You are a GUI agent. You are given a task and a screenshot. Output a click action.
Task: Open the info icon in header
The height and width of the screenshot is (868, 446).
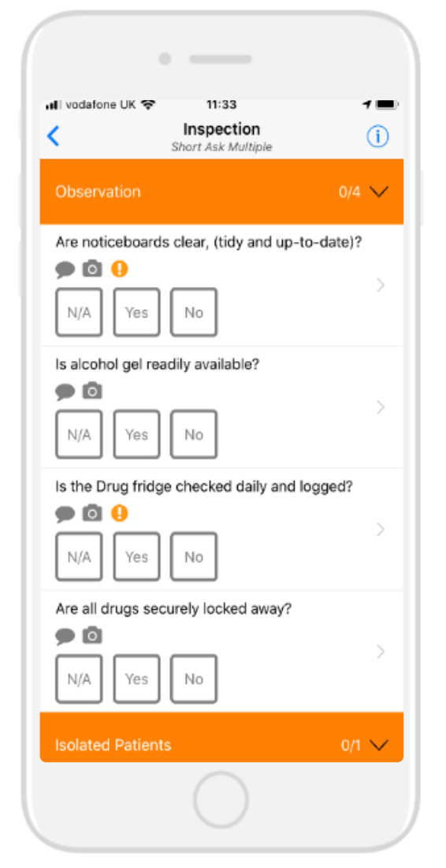[x=378, y=136]
